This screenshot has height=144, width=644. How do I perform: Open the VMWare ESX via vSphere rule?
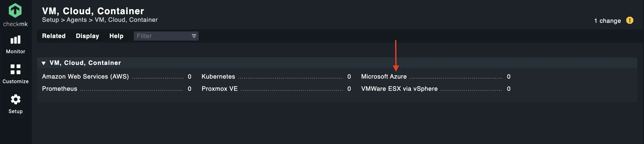pyautogui.click(x=399, y=89)
